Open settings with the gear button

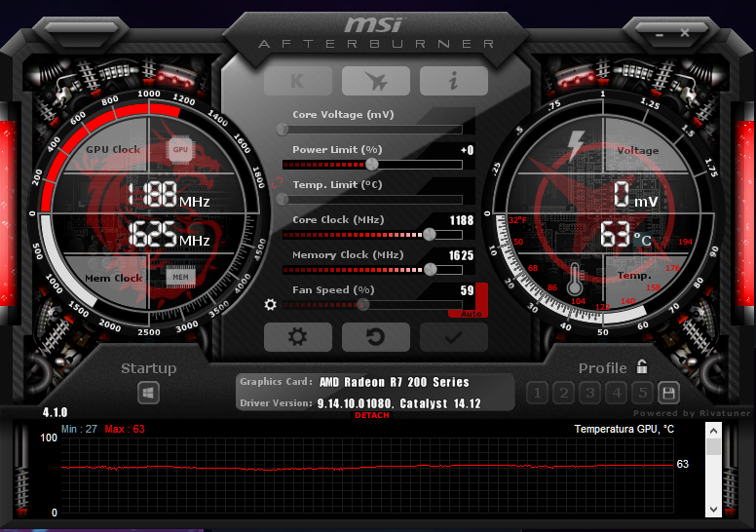click(298, 337)
